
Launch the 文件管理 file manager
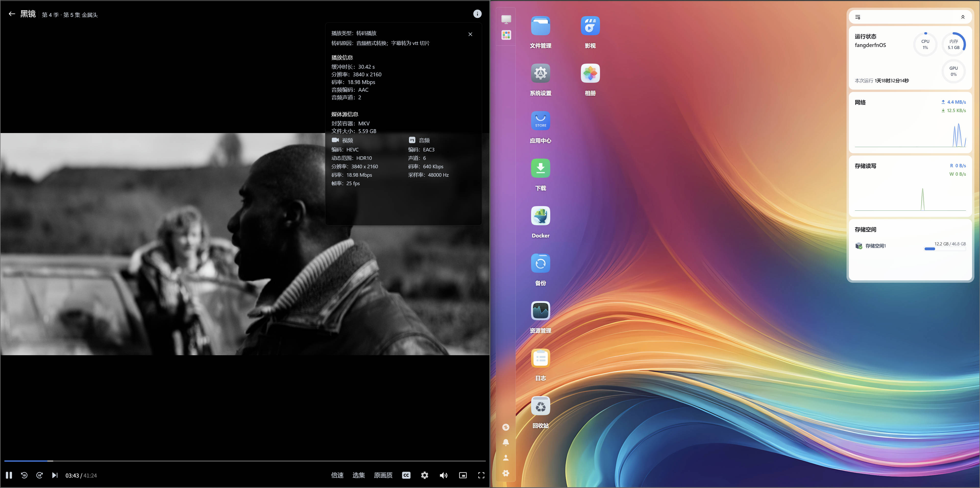point(540,26)
